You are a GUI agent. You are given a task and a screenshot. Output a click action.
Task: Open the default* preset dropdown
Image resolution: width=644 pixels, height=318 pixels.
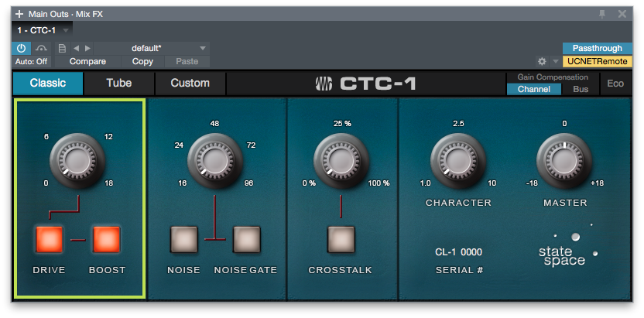(x=152, y=49)
